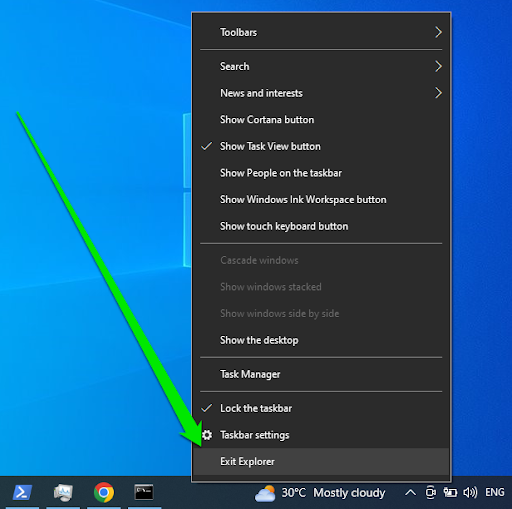Launch Google Chrome from the taskbar
This screenshot has height=509, width=512.
104,492
